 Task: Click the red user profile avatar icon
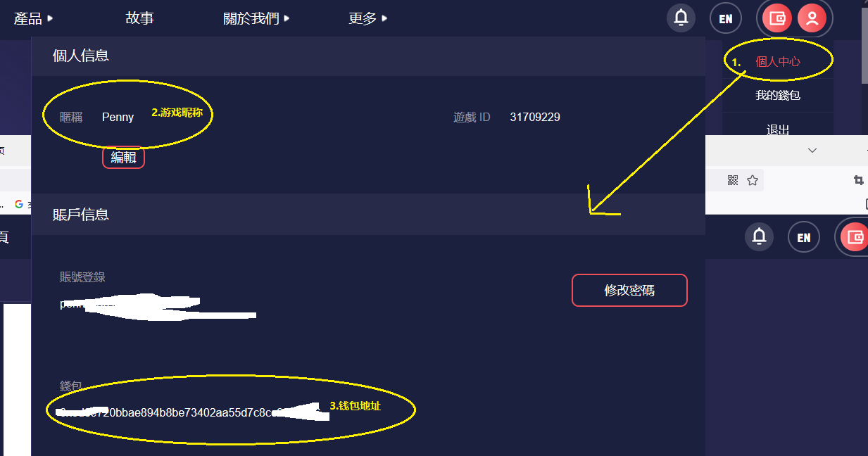coord(812,18)
